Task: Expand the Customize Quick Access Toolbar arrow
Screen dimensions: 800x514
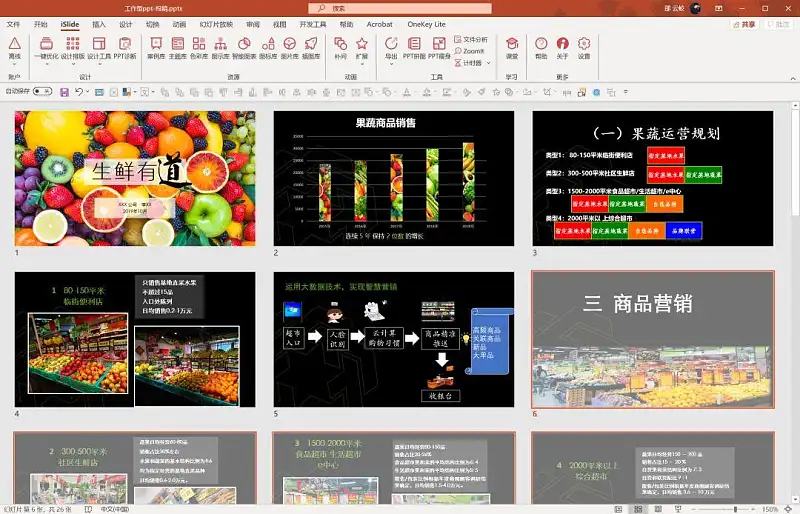Action: point(626,92)
